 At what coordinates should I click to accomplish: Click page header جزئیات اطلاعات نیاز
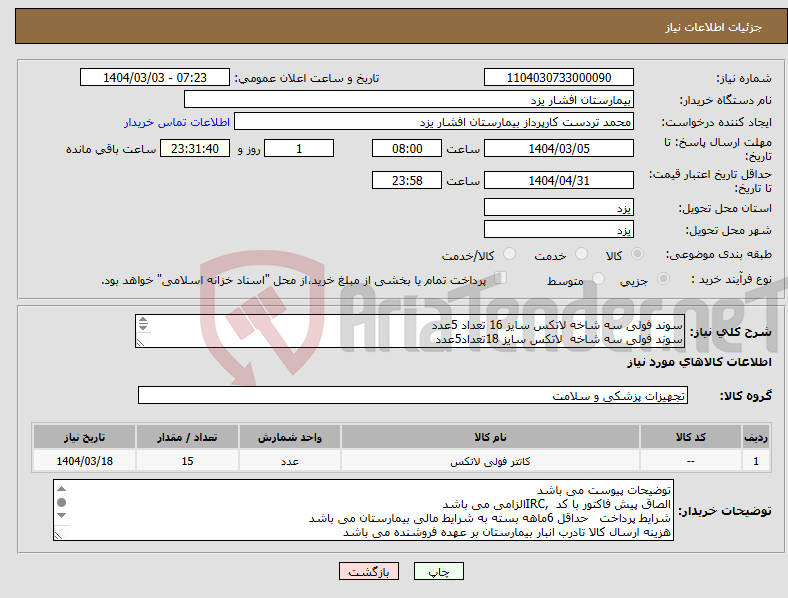713,27
